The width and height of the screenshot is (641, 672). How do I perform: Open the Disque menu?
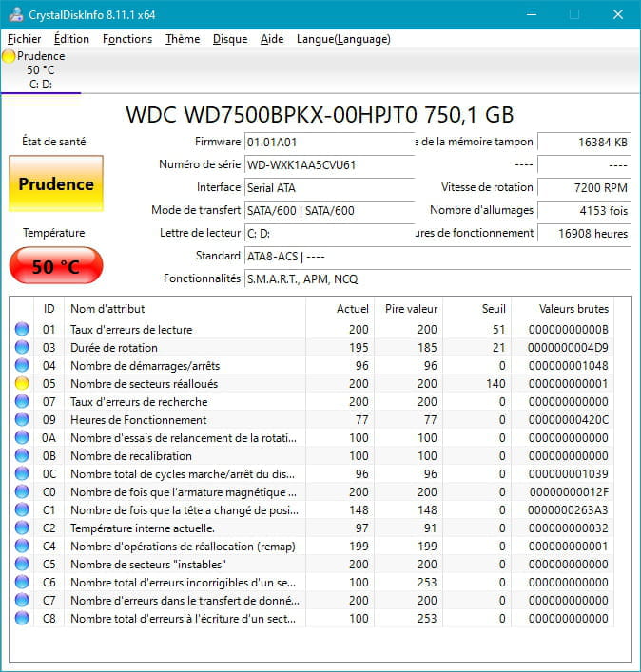pos(230,39)
